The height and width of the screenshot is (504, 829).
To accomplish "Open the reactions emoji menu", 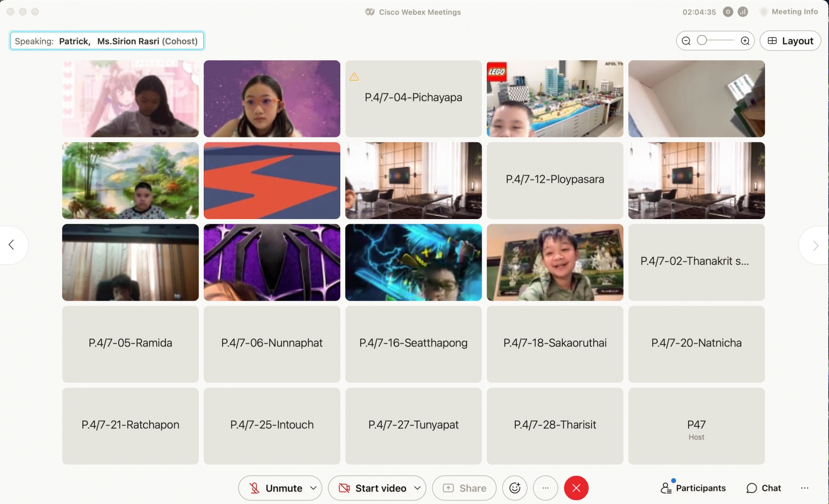I will 515,488.
